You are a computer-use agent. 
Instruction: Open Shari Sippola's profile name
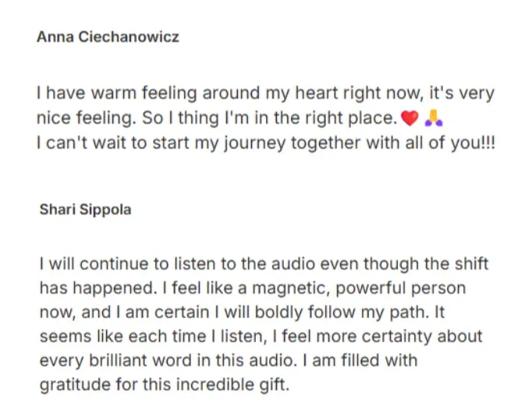pos(85,209)
